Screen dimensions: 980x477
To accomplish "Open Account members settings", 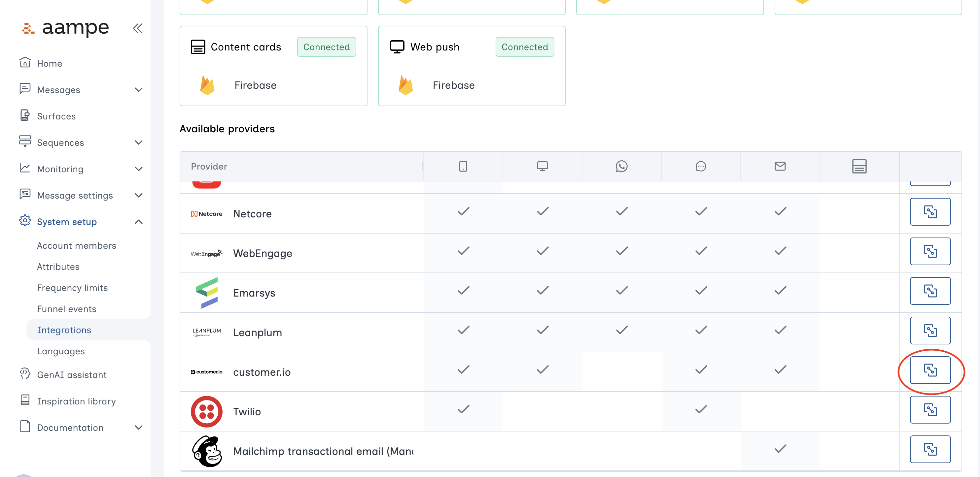I will [77, 245].
